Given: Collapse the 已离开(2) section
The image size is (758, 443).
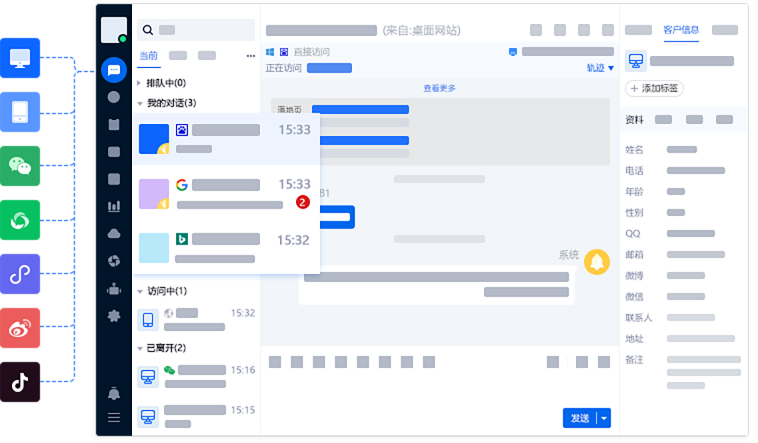Looking at the screenshot, I should point(161,348).
